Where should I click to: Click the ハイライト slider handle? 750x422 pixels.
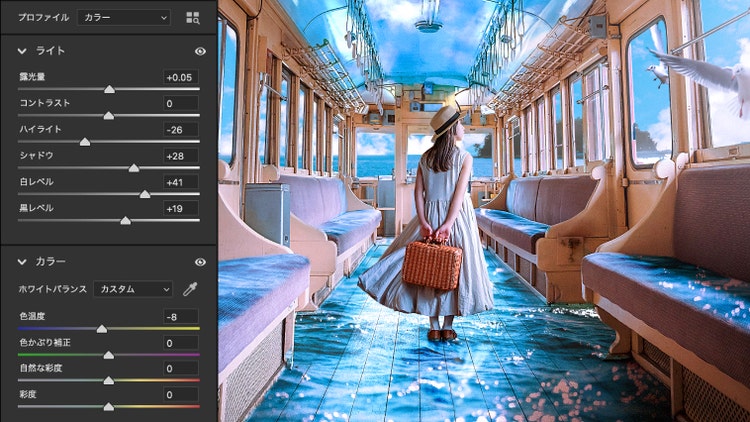(85, 142)
